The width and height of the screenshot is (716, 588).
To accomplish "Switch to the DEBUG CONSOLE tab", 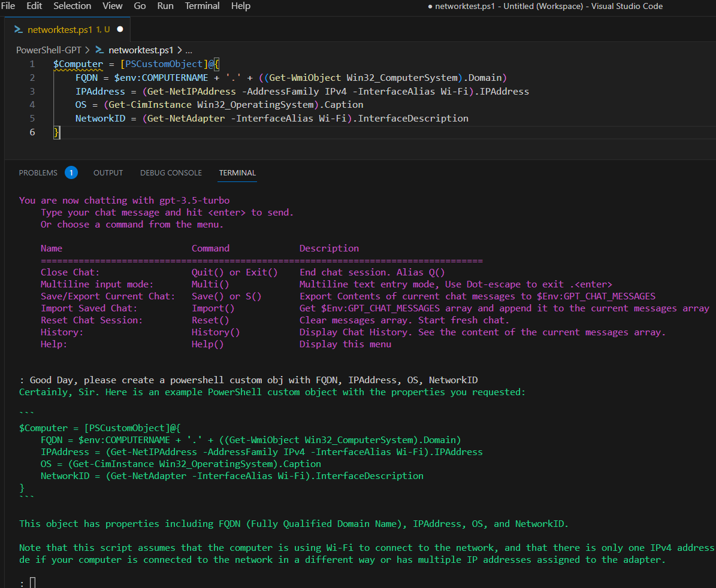I will tap(171, 173).
